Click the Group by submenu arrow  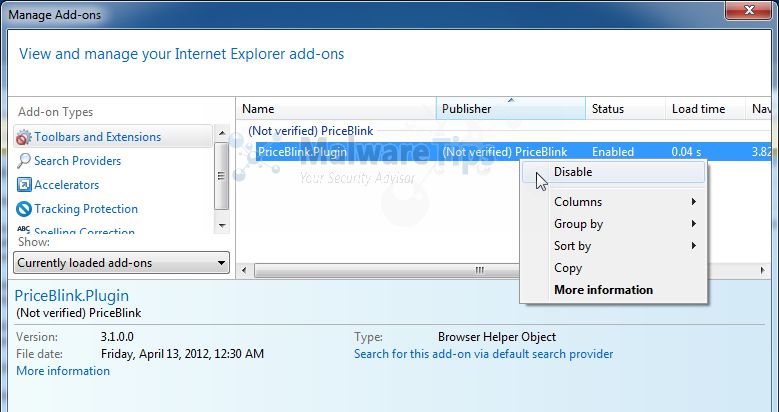click(694, 224)
